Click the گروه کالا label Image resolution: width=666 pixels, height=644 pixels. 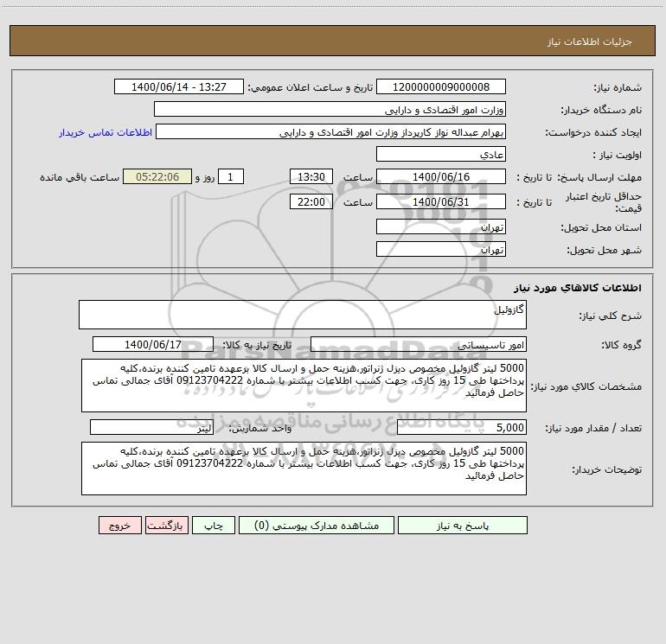pos(621,345)
